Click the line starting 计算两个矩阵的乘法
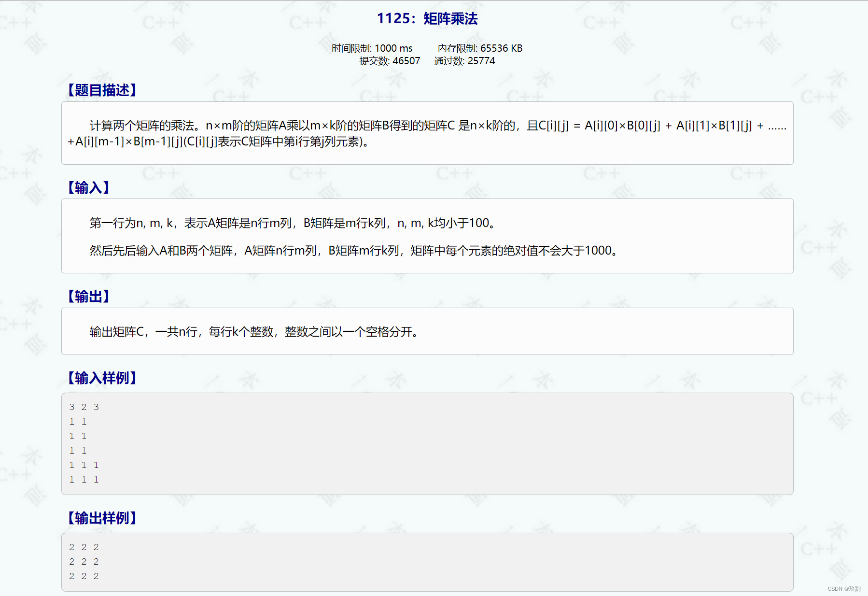 click(438, 126)
